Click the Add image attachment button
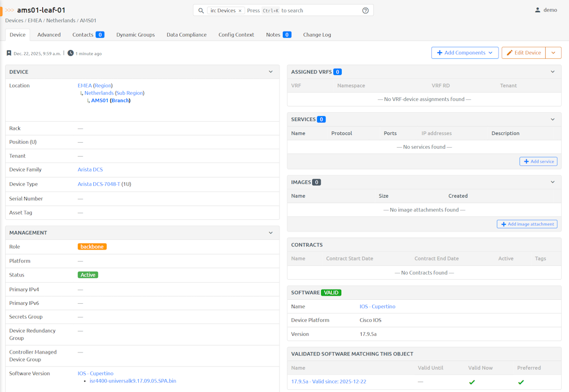This screenshot has height=392, width=569. 527,224
